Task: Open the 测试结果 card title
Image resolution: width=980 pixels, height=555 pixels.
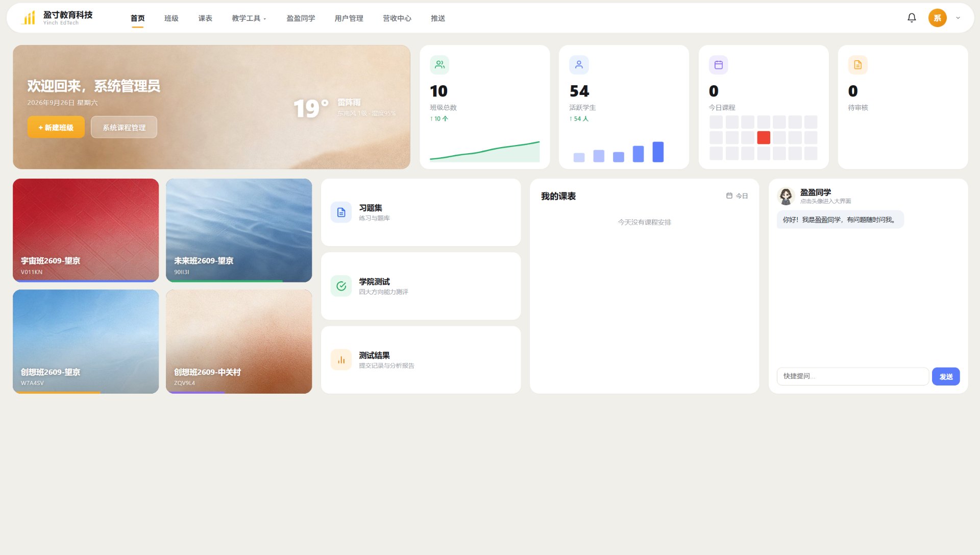Action: pyautogui.click(x=374, y=355)
